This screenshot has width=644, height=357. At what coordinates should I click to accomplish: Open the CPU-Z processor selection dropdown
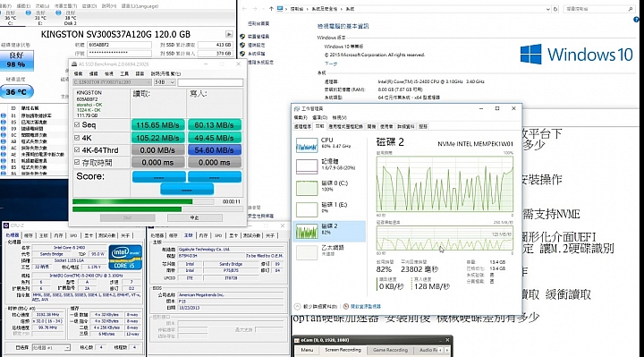51,347
